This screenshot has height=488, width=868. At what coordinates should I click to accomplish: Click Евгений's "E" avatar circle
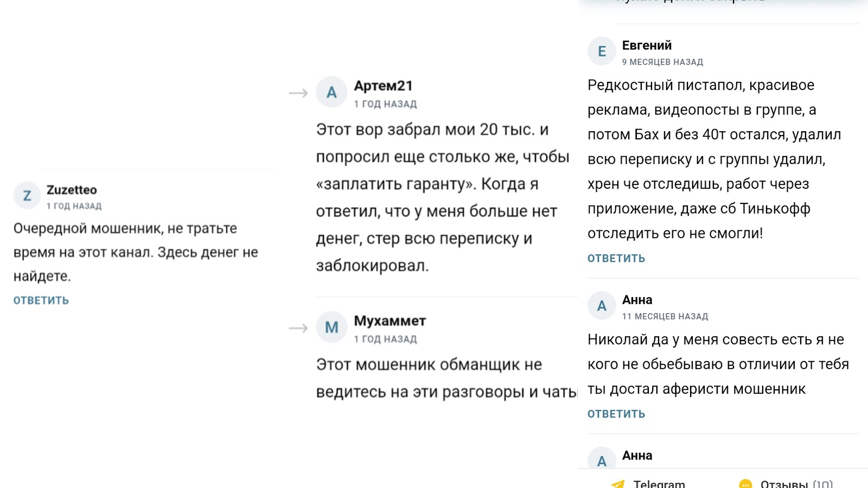[602, 52]
